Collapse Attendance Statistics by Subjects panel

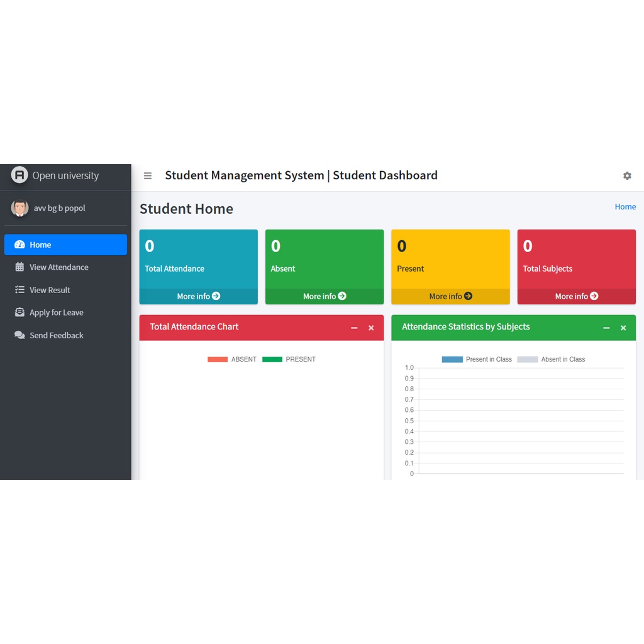click(x=606, y=328)
